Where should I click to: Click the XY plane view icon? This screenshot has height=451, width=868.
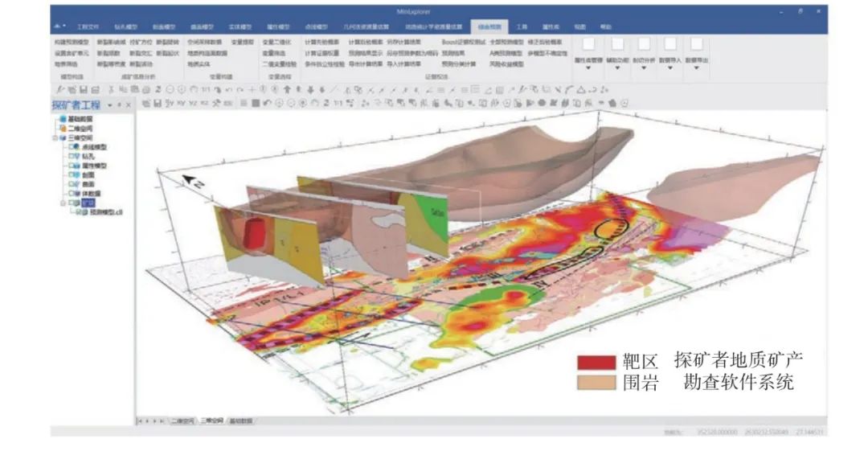pyautogui.click(x=181, y=103)
